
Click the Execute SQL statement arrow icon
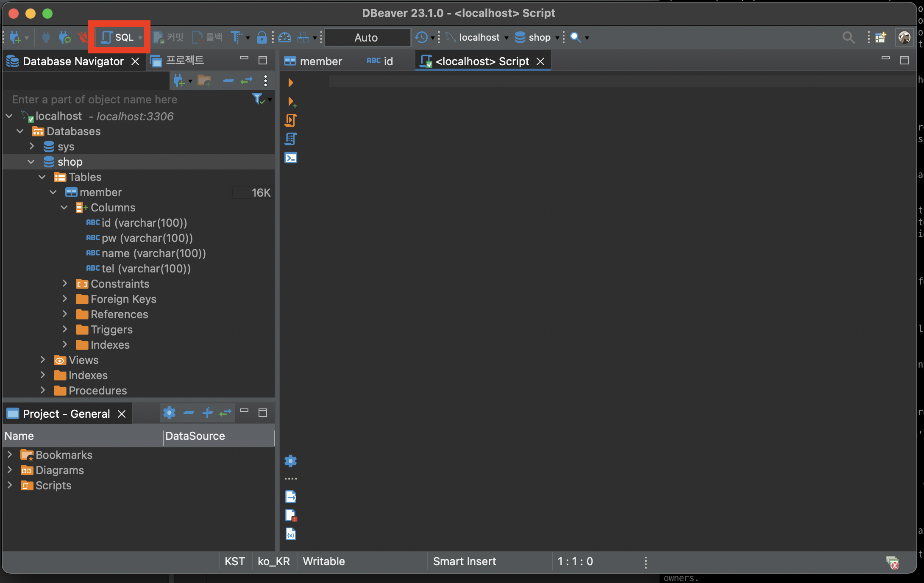[291, 83]
